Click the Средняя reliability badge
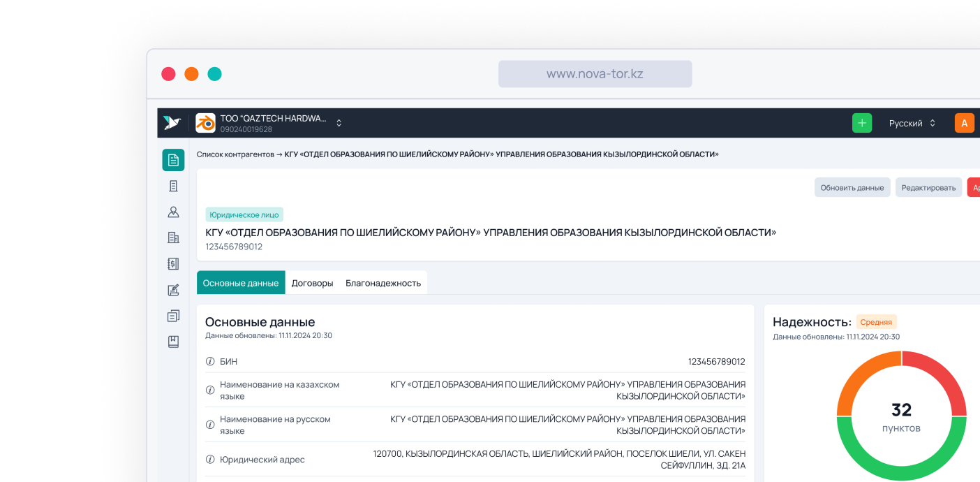The height and width of the screenshot is (482, 980). pos(876,322)
